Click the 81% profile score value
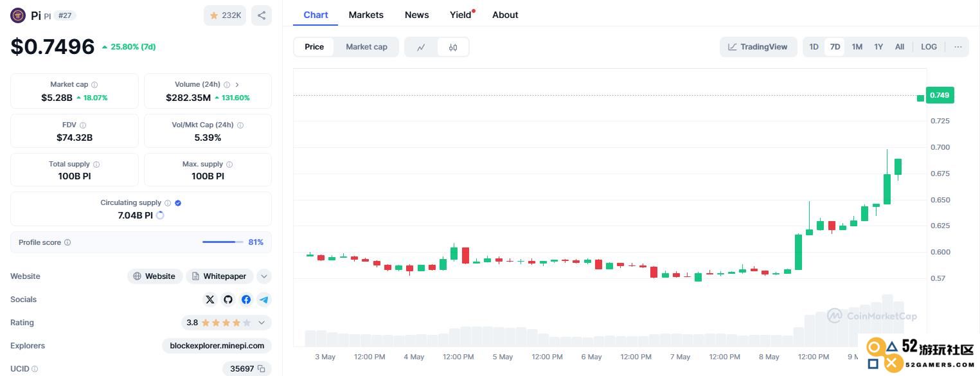The height and width of the screenshot is (376, 980). 256,242
